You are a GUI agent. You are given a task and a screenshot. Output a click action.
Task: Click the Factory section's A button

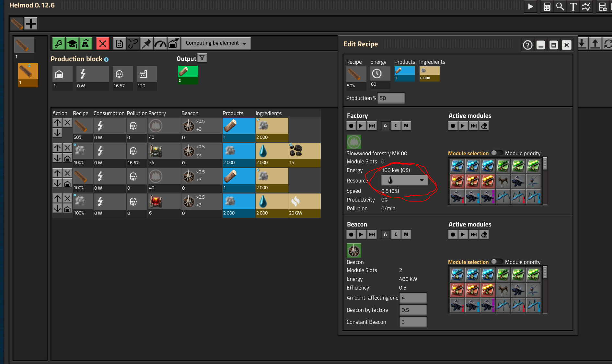pyautogui.click(x=385, y=126)
